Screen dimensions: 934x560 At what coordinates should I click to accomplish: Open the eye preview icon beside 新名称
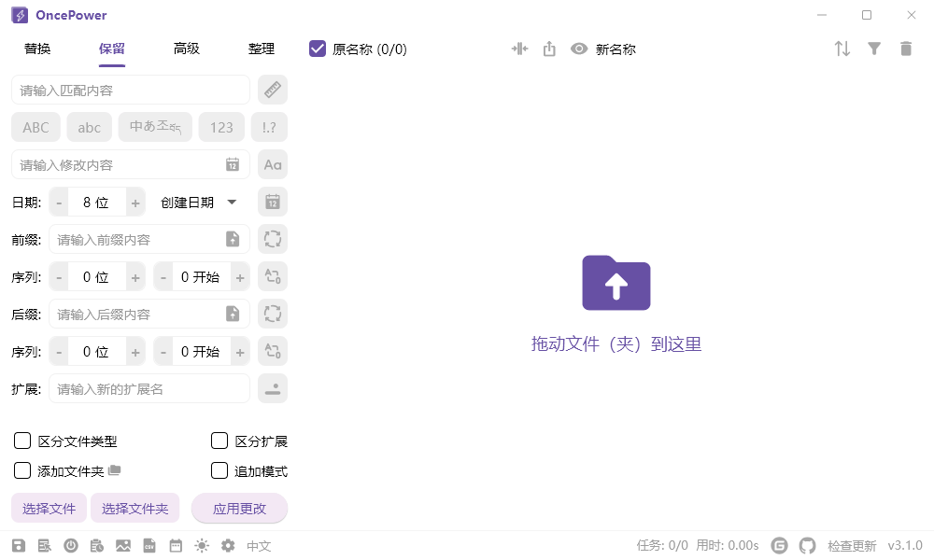[579, 49]
